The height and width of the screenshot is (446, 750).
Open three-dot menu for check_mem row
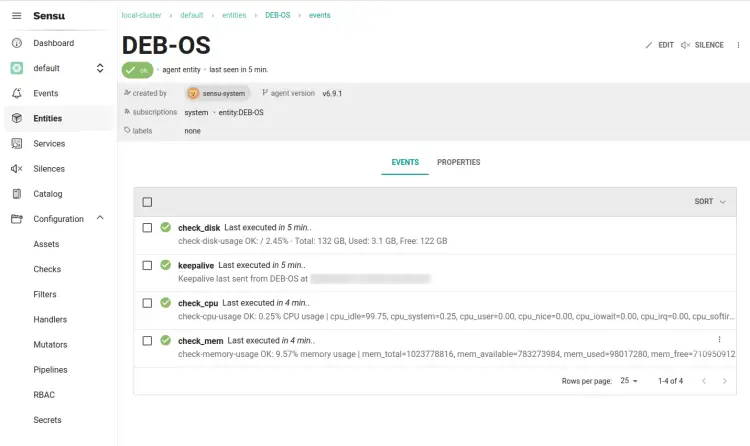(x=719, y=341)
